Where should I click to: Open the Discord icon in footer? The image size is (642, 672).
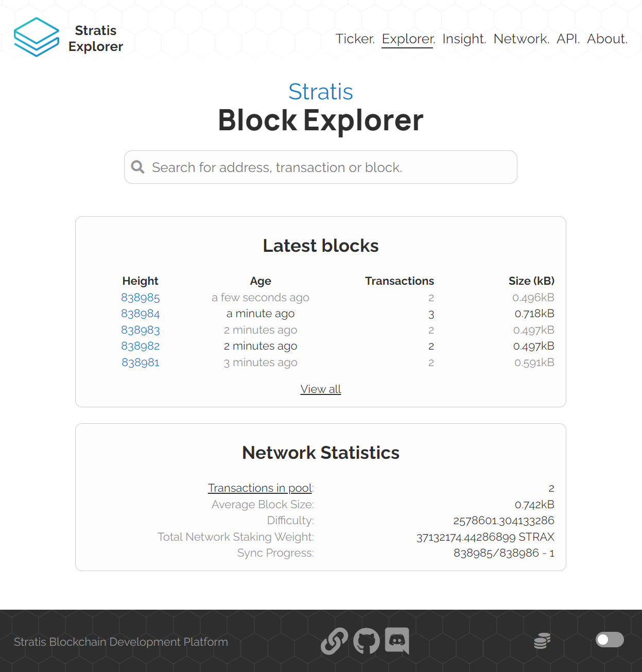pyautogui.click(x=397, y=641)
